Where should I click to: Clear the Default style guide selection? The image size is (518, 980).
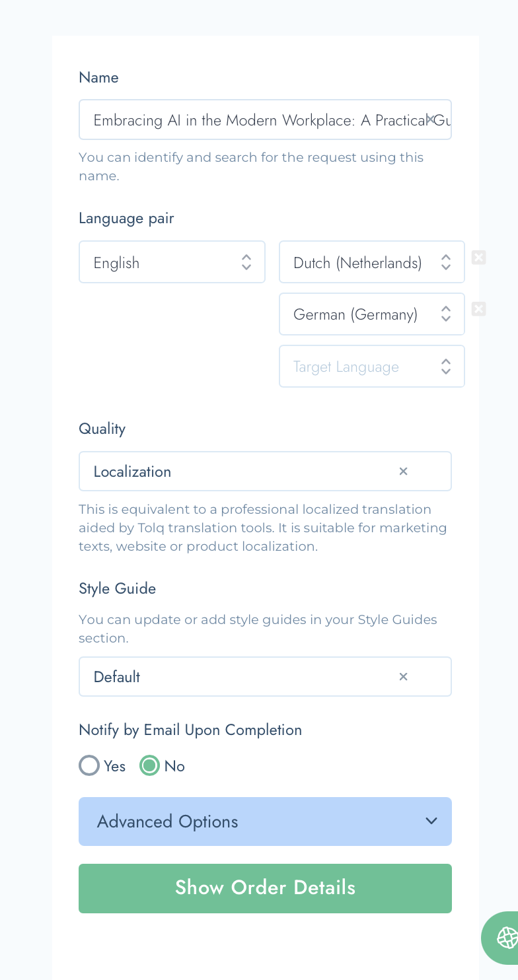[403, 677]
